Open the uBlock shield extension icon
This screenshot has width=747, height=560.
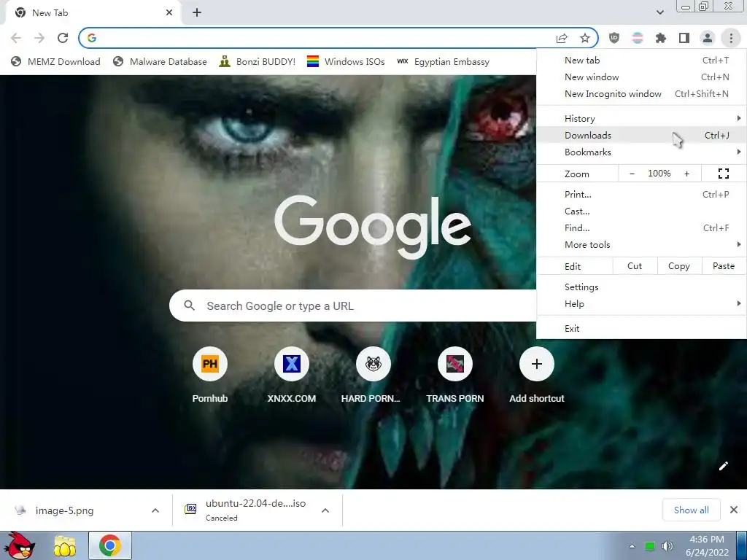614,38
